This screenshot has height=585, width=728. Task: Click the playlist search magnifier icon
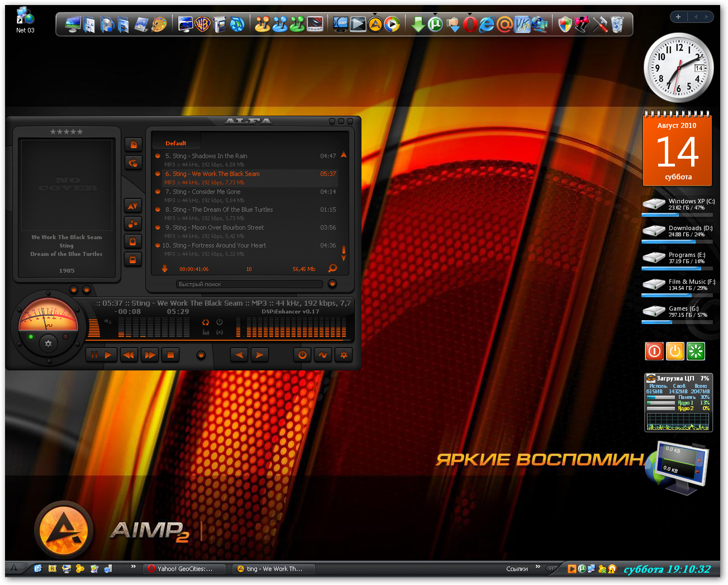click(x=332, y=268)
